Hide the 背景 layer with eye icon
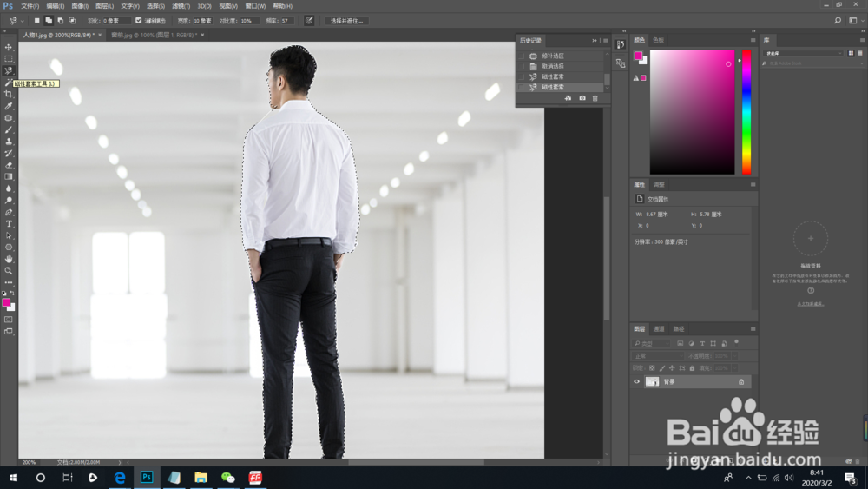 click(x=636, y=381)
